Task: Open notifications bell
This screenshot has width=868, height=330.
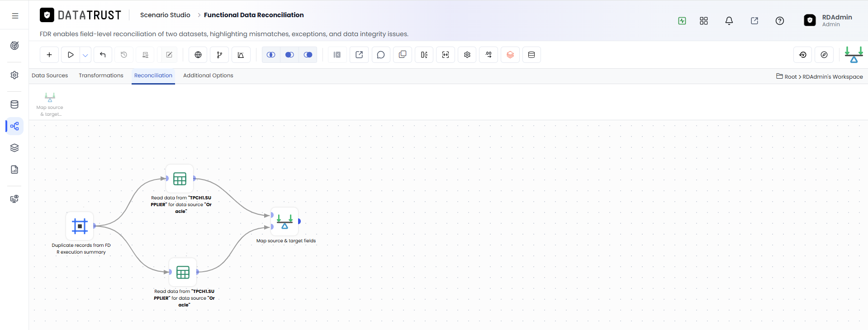Action: (729, 21)
